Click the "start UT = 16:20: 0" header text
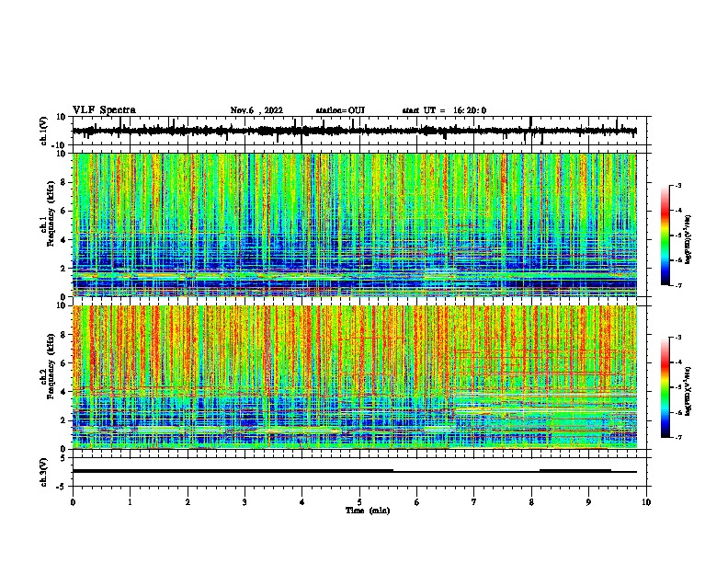728x563 pixels. pyautogui.click(x=444, y=110)
